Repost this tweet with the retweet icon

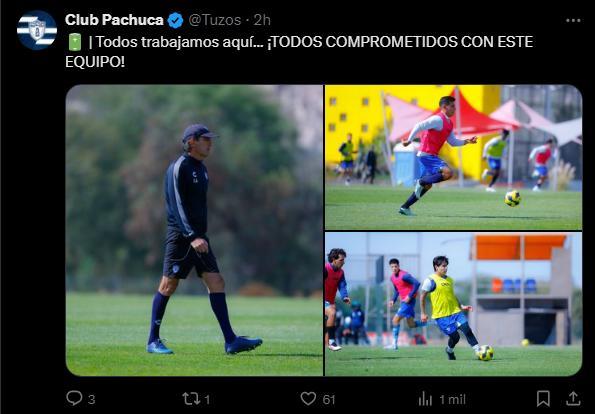pyautogui.click(x=190, y=398)
